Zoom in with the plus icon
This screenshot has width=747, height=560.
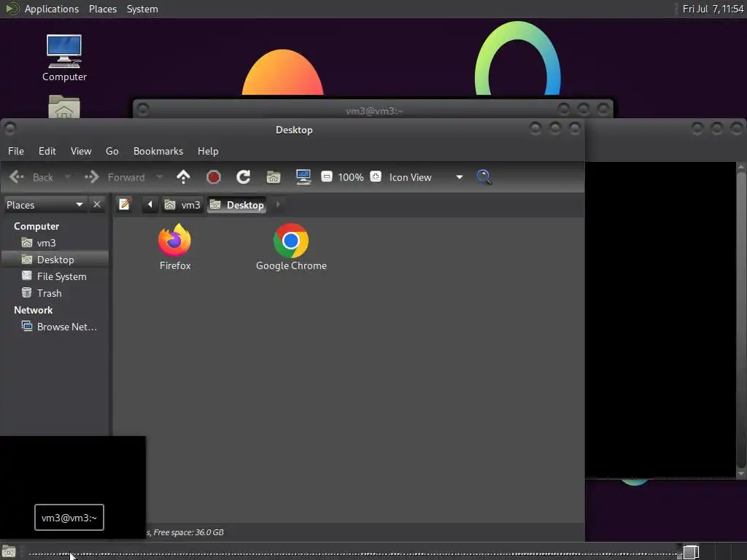[x=376, y=176]
